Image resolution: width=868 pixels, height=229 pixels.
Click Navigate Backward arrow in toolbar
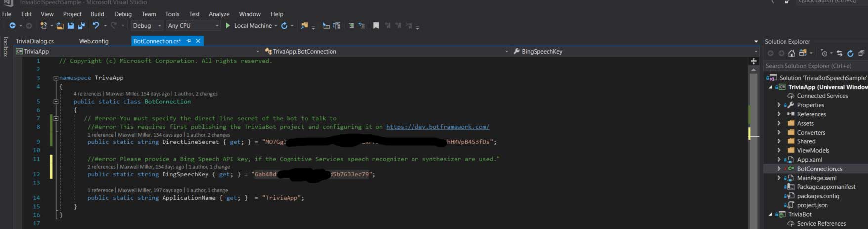[x=12, y=26]
